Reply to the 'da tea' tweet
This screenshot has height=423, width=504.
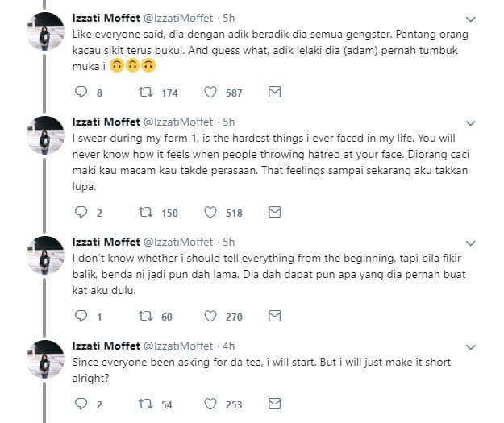(x=80, y=404)
